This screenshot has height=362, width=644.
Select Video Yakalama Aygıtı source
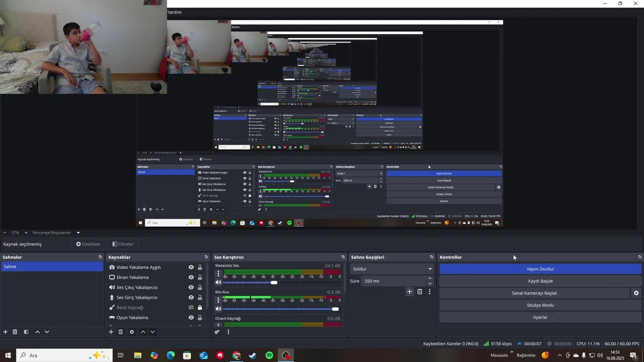click(138, 267)
